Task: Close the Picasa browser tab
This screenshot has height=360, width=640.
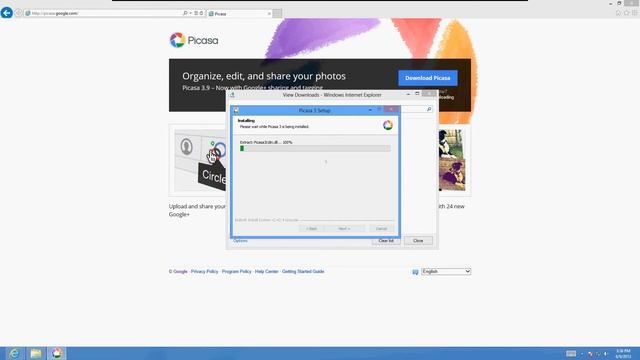Action: (x=269, y=14)
